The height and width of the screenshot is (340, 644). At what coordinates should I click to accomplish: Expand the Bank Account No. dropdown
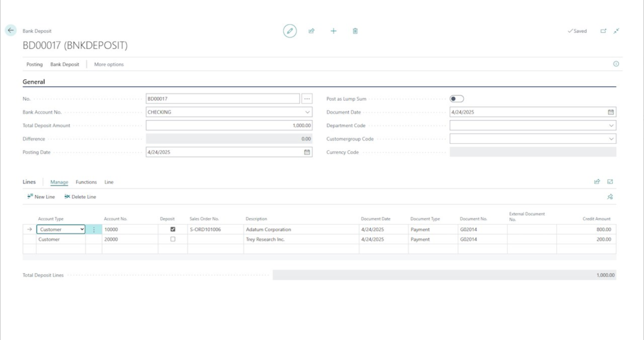307,112
